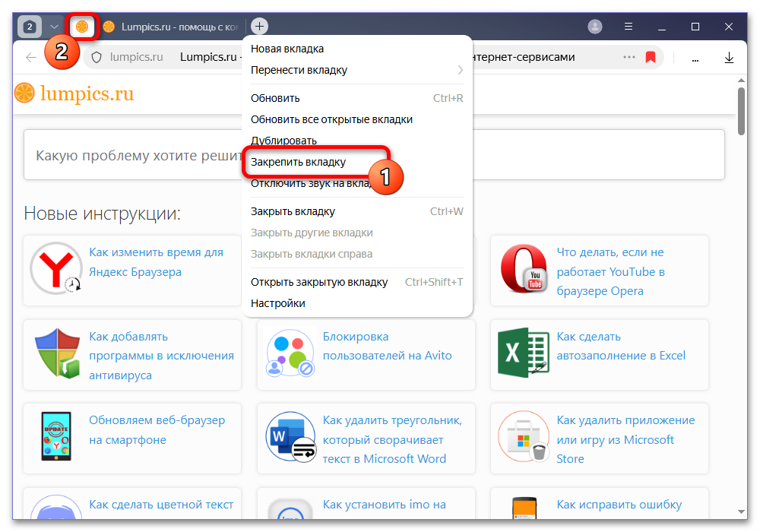Click the Avito blocking article icon
Image resolution: width=760 pixels, height=532 pixels.
[290, 353]
